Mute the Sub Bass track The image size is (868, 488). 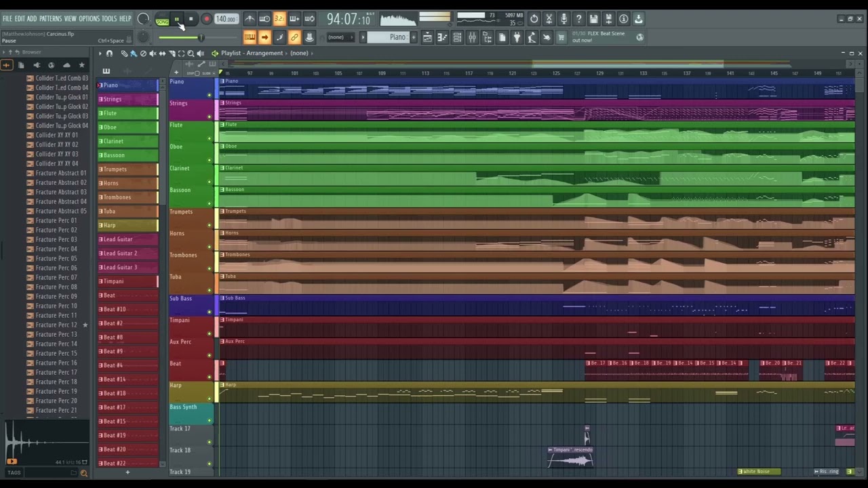click(210, 312)
